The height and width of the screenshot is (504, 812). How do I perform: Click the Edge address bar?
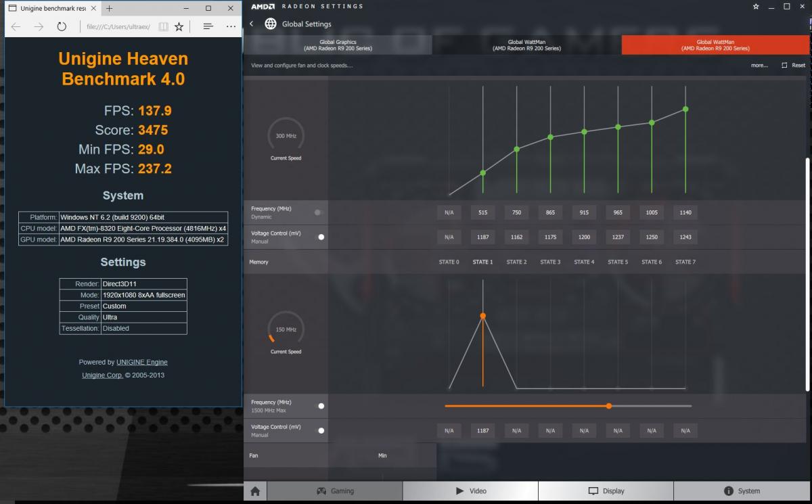coord(118,26)
